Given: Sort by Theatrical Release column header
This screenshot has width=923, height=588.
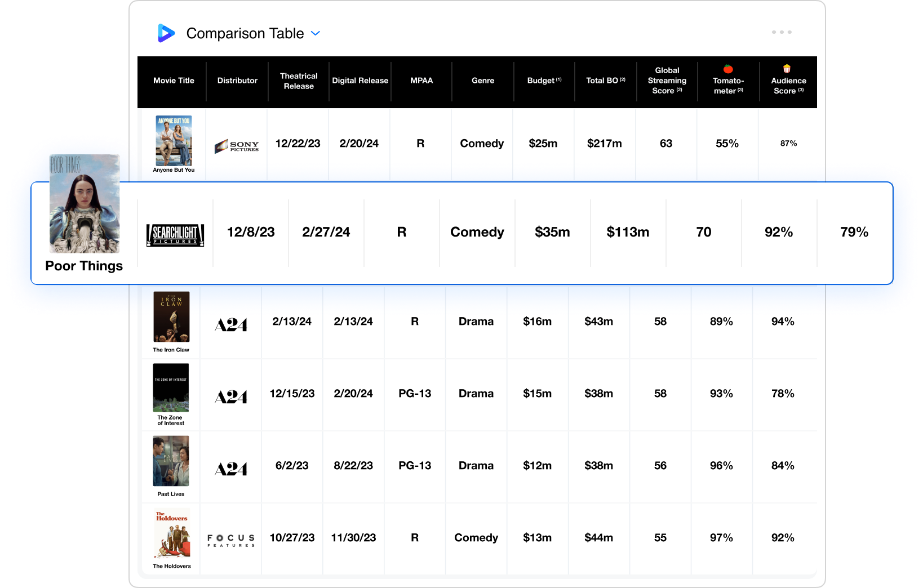Looking at the screenshot, I should click(299, 81).
